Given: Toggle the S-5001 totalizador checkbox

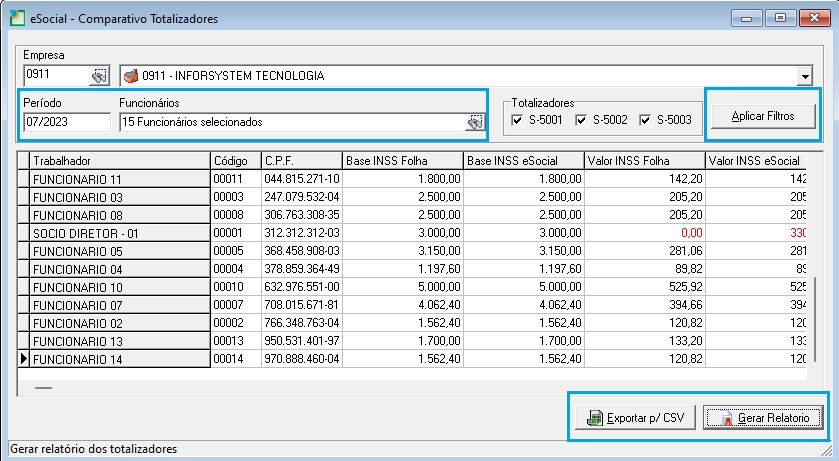Looking at the screenshot, I should (x=517, y=120).
